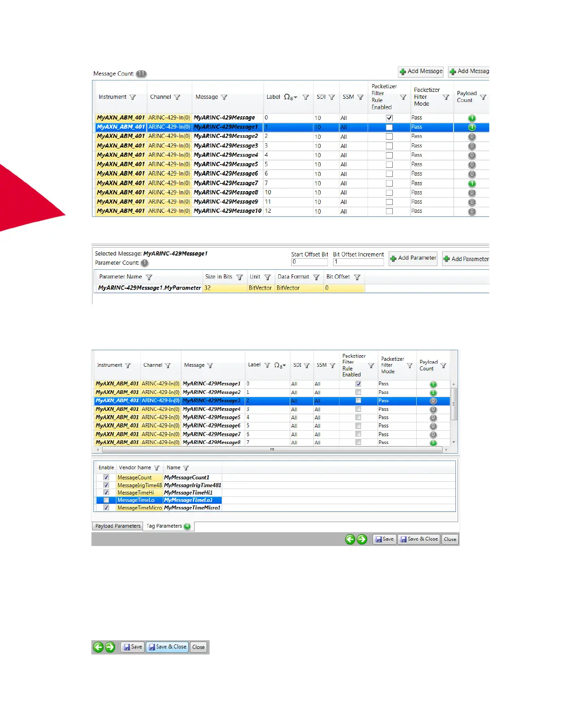
Task: Click the green badge on Tag Parameters tab
Action: click(187, 526)
